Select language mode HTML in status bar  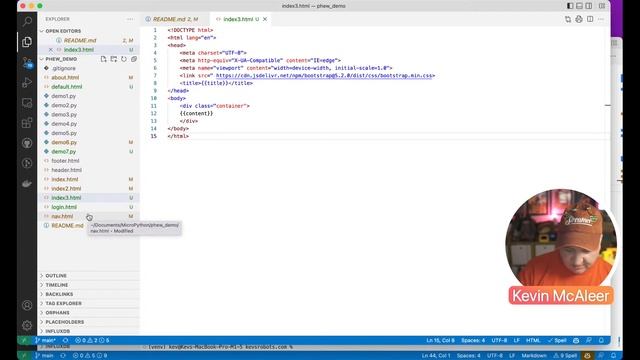pos(533,340)
